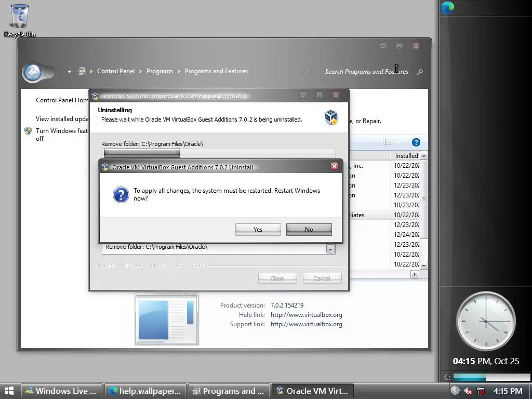Switch to help.wallpaper Edge taskbar item

145,391
